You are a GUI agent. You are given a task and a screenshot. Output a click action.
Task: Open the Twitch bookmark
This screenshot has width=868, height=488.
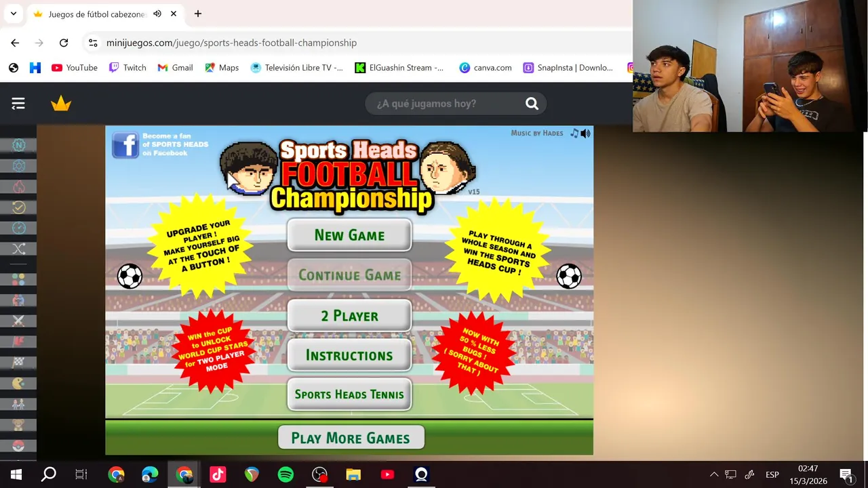(127, 68)
